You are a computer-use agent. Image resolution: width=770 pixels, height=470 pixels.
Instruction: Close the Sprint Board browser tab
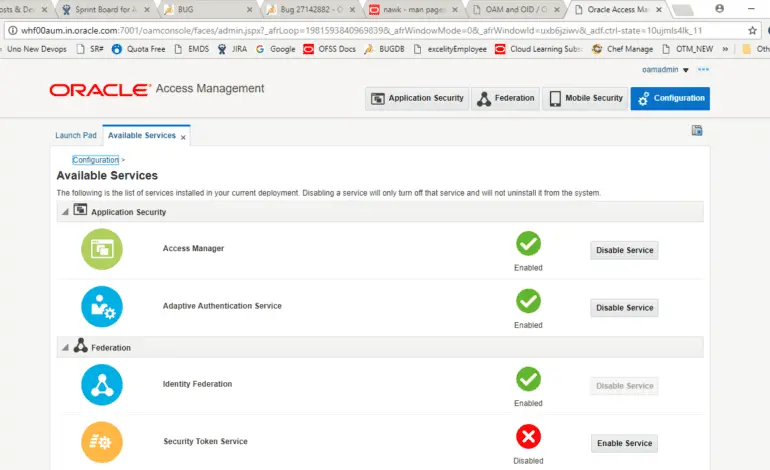pos(147,9)
